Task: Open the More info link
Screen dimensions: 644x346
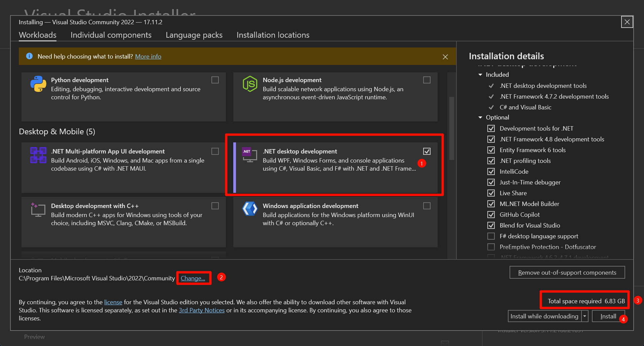Action: click(x=148, y=57)
